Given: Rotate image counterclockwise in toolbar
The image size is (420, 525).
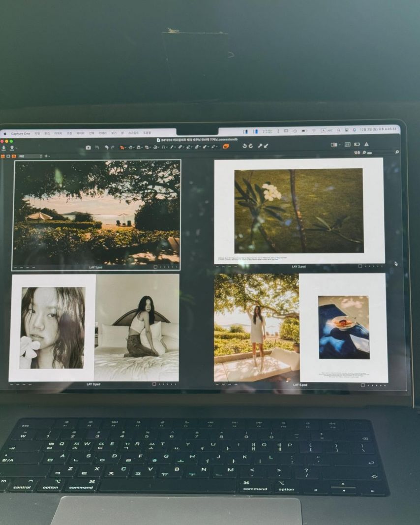Looking at the screenshot, I should click(x=244, y=146).
